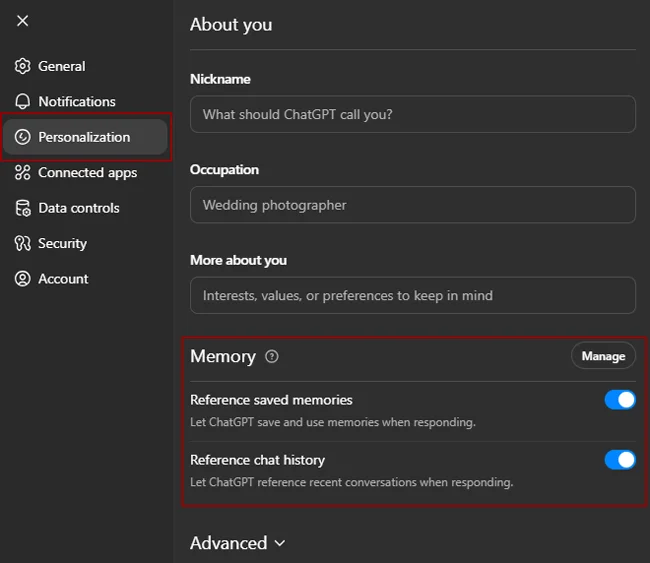Click the Account profile icon
650x563 pixels.
22,279
